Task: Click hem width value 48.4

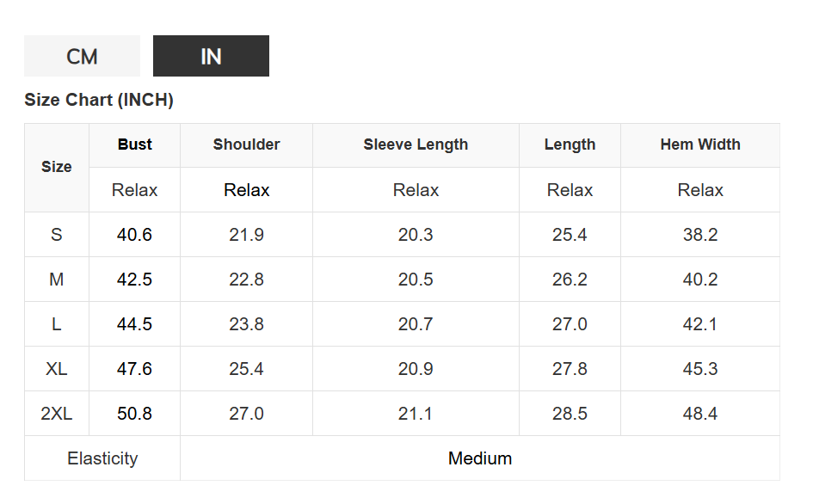Action: point(700,414)
